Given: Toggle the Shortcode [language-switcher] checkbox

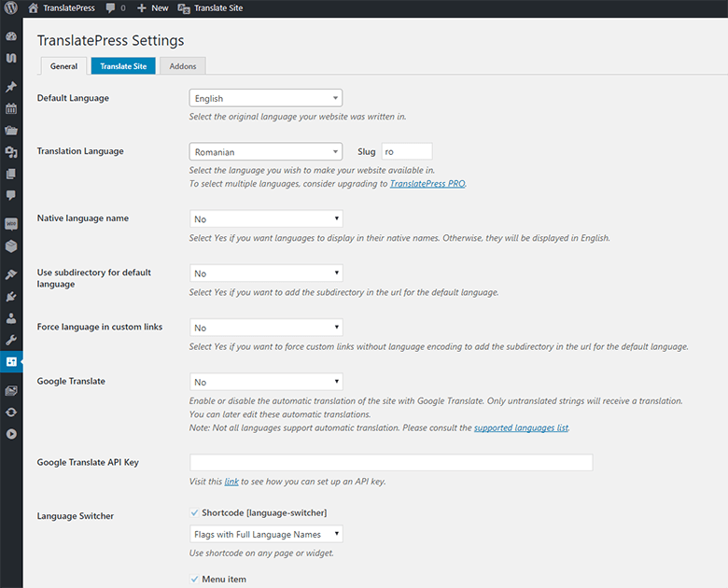Looking at the screenshot, I should 194,512.
